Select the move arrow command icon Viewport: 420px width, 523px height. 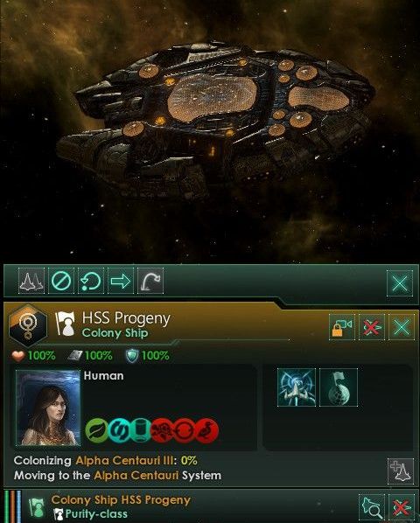point(121,281)
